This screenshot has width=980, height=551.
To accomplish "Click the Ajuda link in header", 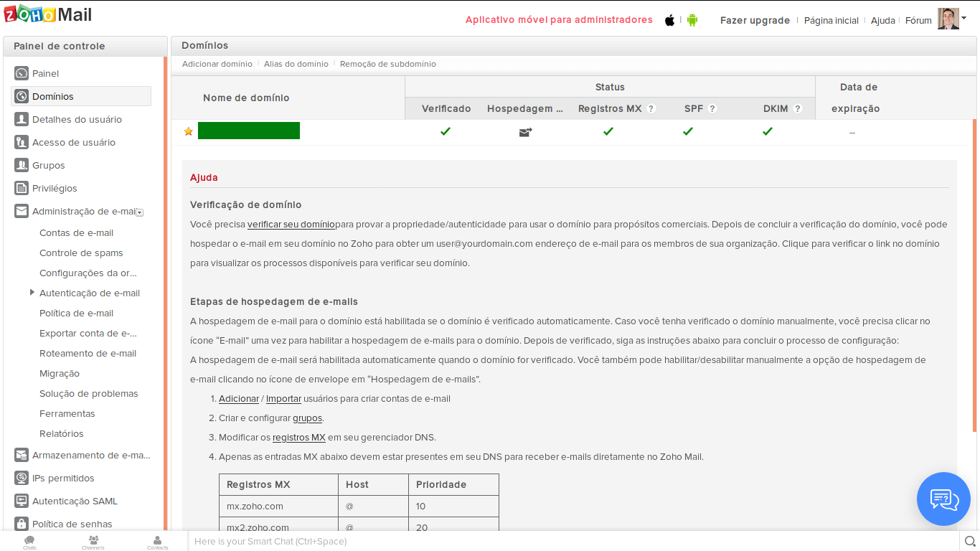I will (x=883, y=20).
